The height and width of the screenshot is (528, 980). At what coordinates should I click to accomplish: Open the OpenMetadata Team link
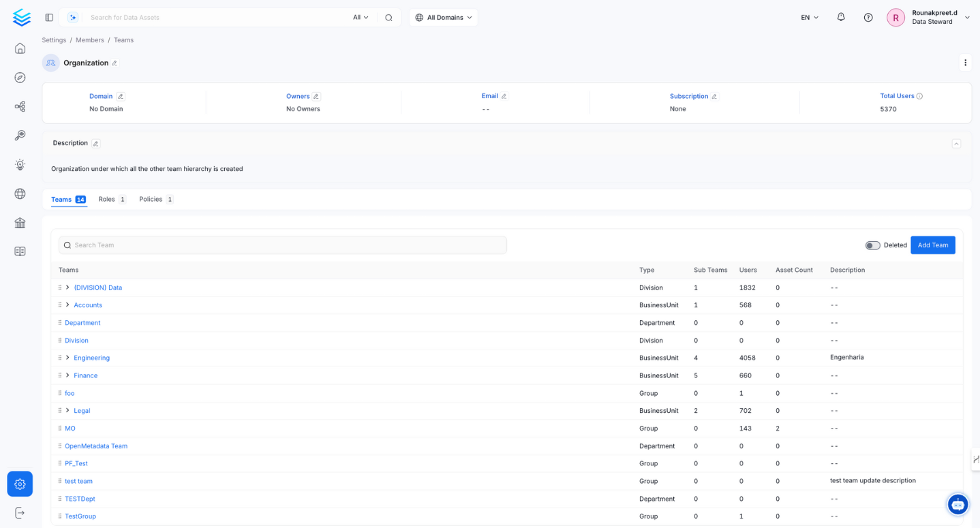pyautogui.click(x=96, y=446)
